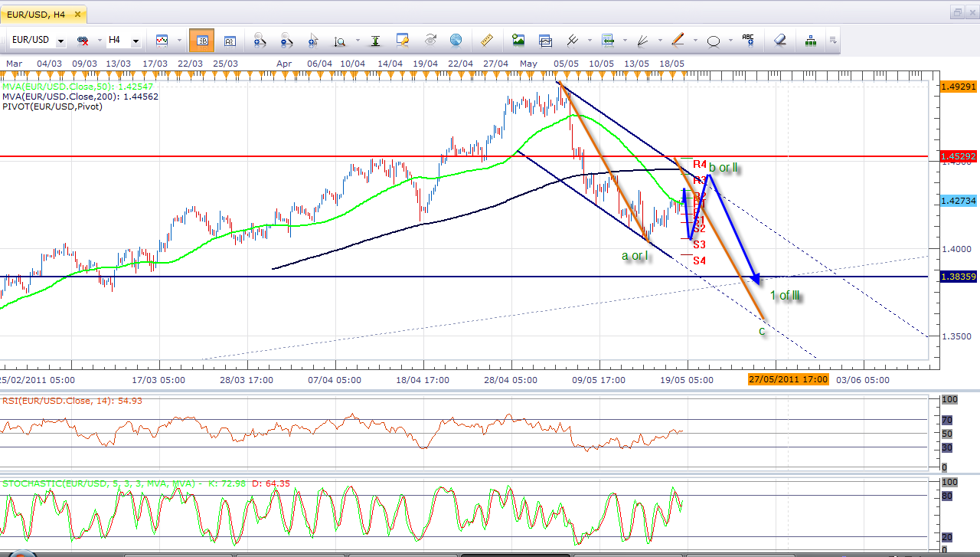The width and height of the screenshot is (980, 557).
Task: Toggle the AE chart mode button
Action: (229, 40)
